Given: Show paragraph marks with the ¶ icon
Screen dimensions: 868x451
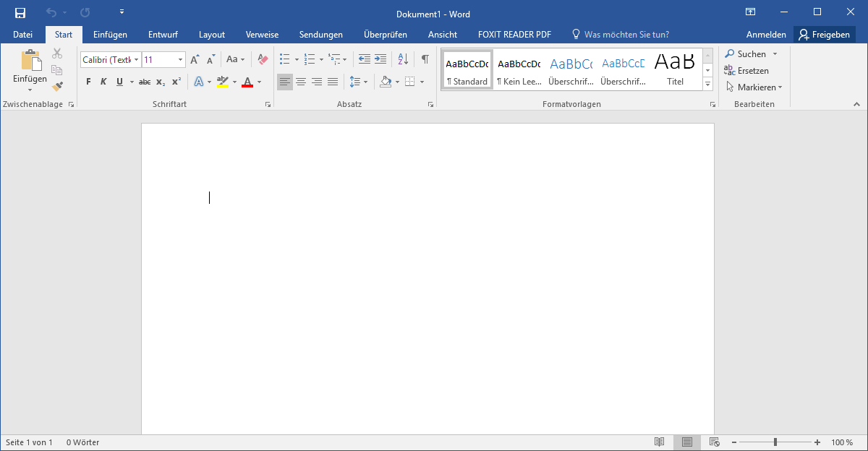Looking at the screenshot, I should click(425, 59).
